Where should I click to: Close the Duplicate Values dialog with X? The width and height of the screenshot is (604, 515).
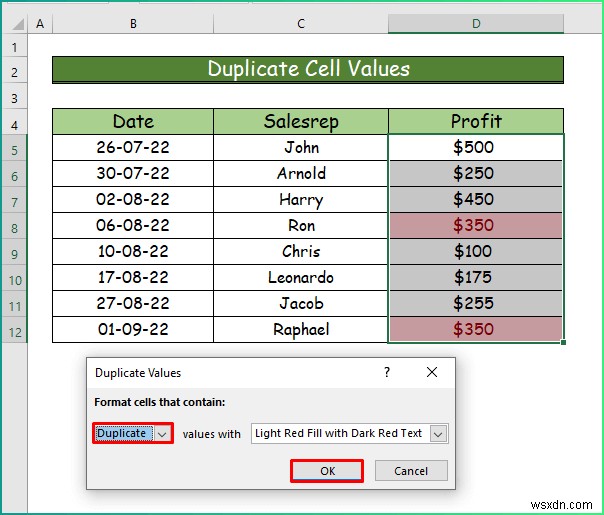pos(432,372)
